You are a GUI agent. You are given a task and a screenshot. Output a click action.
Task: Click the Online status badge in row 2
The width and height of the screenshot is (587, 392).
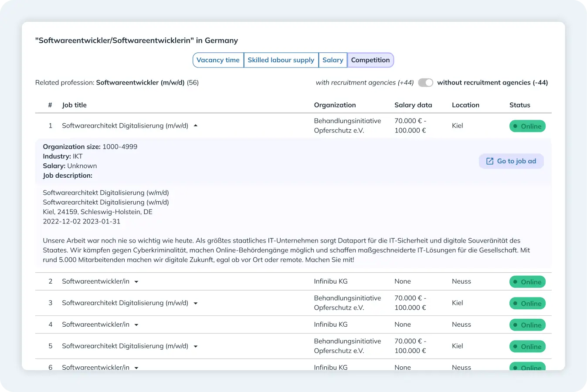527,282
